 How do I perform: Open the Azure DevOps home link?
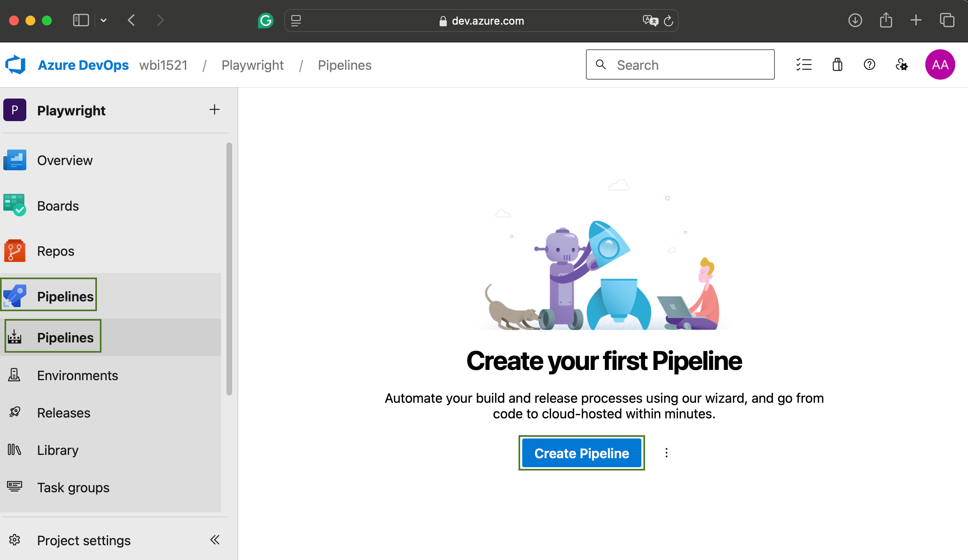click(x=83, y=65)
